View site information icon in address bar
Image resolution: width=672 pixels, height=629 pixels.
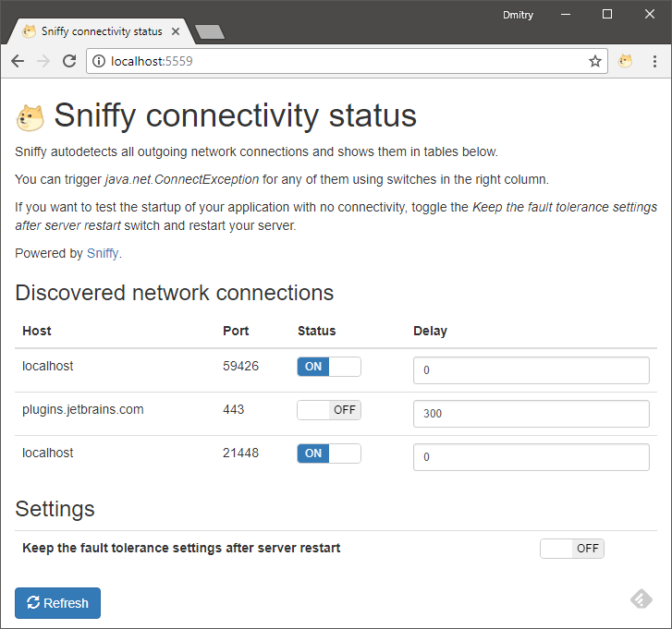[x=99, y=61]
